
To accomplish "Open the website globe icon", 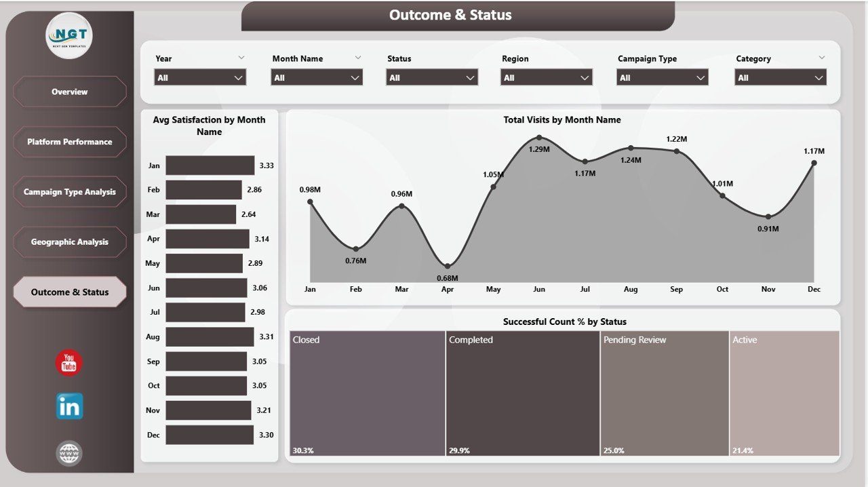I will [69, 453].
